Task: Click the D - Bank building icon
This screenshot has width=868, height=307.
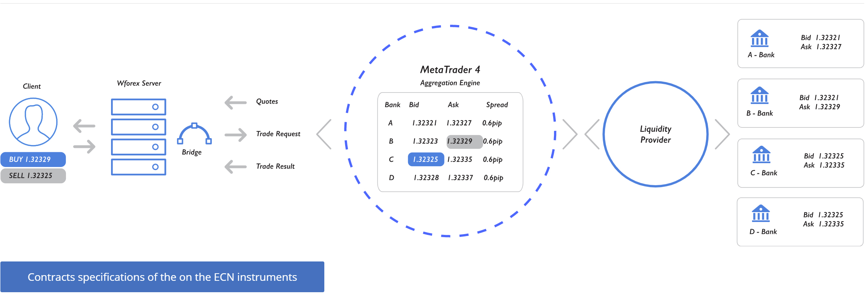Action: [761, 213]
